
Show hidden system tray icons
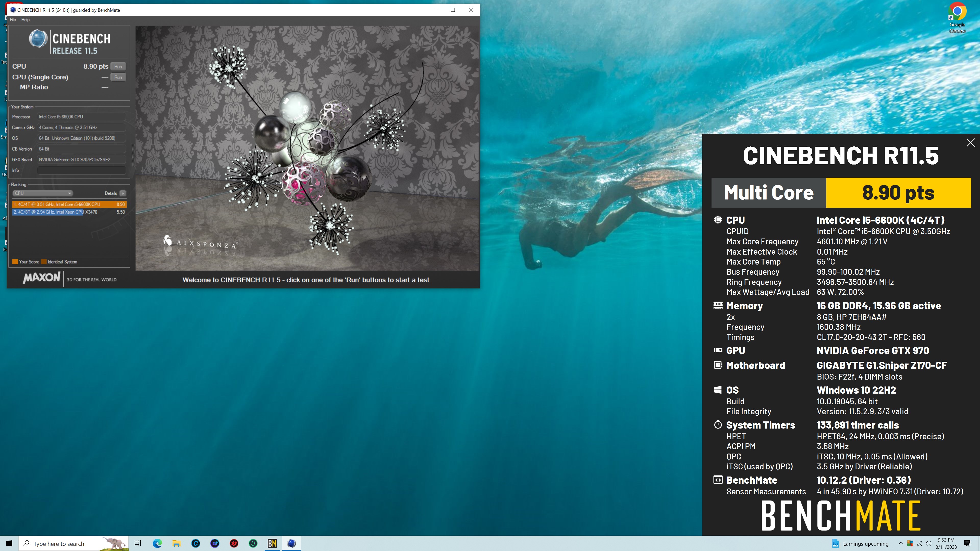(x=900, y=543)
